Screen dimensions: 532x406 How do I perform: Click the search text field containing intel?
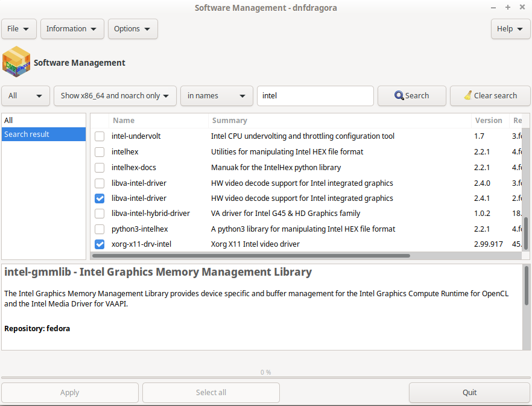tap(315, 96)
